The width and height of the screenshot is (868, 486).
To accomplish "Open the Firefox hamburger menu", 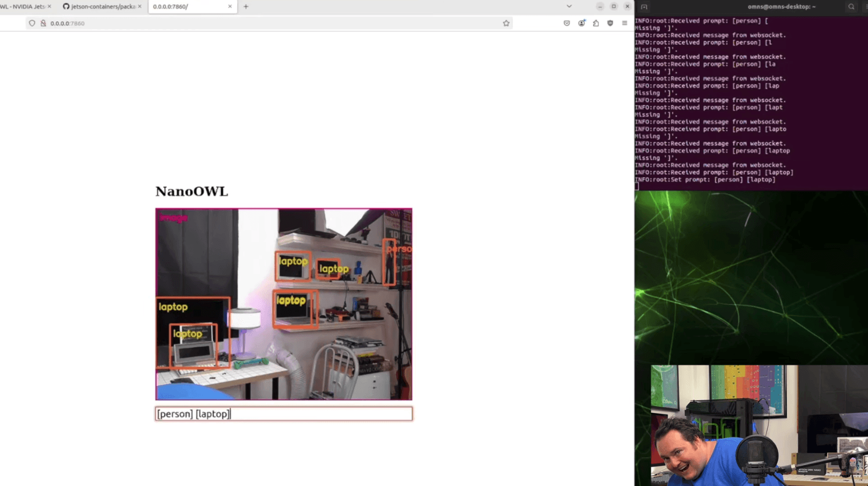I will pyautogui.click(x=625, y=23).
